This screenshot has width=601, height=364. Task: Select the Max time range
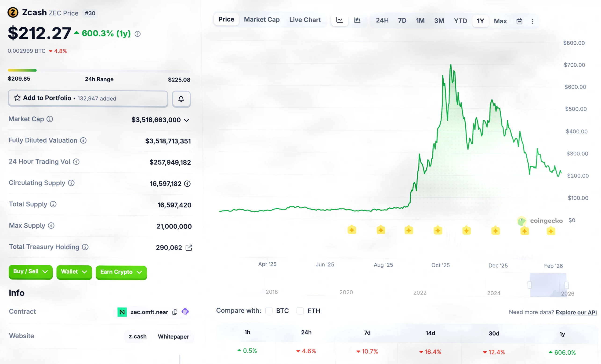(500, 21)
